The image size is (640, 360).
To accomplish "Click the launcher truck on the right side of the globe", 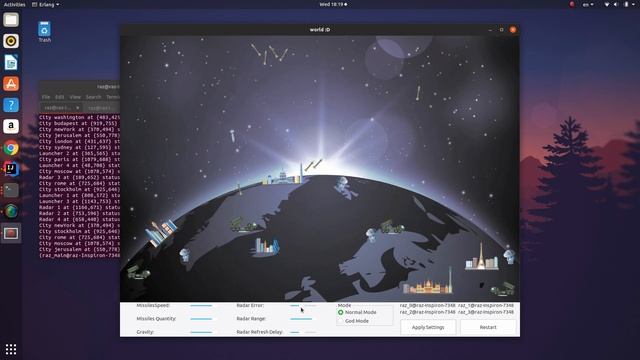I will point(392,227).
